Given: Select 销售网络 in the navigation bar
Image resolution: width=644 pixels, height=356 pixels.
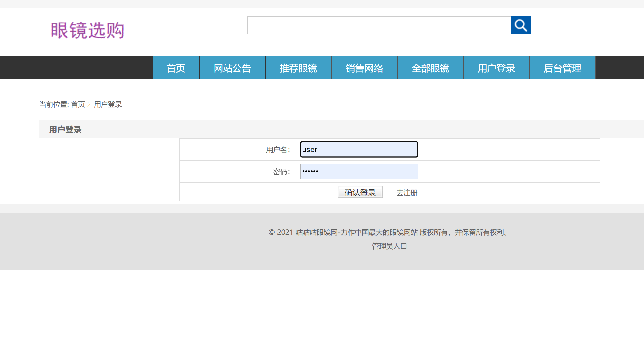Looking at the screenshot, I should pyautogui.click(x=364, y=68).
